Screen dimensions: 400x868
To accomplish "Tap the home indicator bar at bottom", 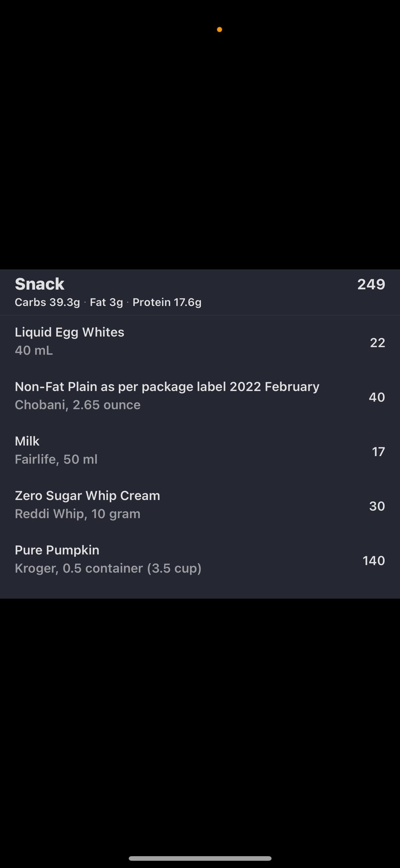I will [200, 858].
